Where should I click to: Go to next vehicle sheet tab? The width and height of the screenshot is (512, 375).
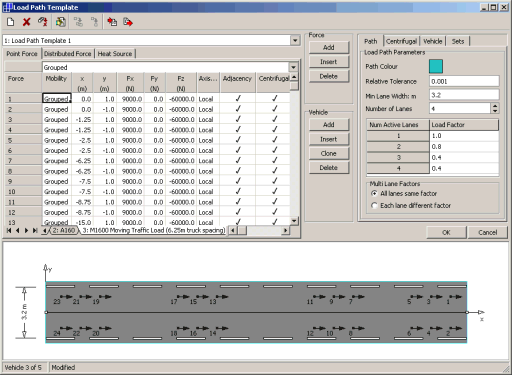[x=26, y=230]
